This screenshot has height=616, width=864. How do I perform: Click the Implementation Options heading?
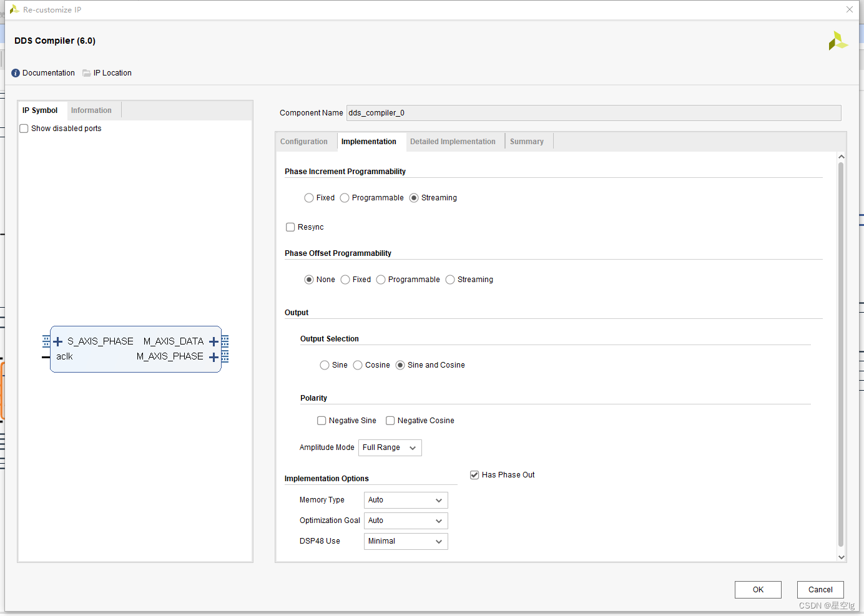click(x=326, y=479)
